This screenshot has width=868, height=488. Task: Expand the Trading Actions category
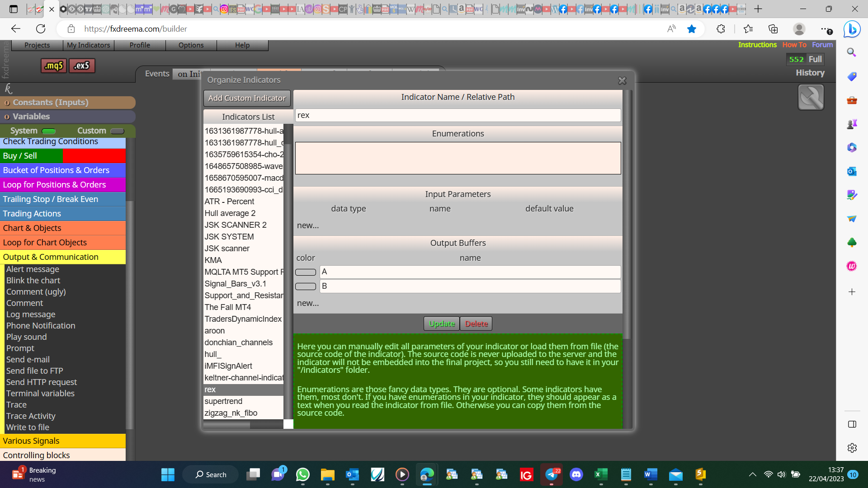click(63, 213)
